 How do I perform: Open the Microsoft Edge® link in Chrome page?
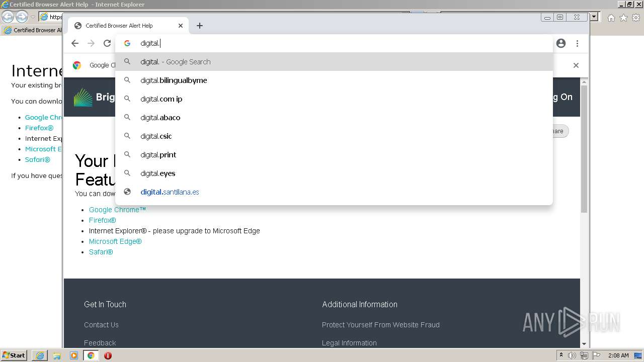[x=115, y=241]
